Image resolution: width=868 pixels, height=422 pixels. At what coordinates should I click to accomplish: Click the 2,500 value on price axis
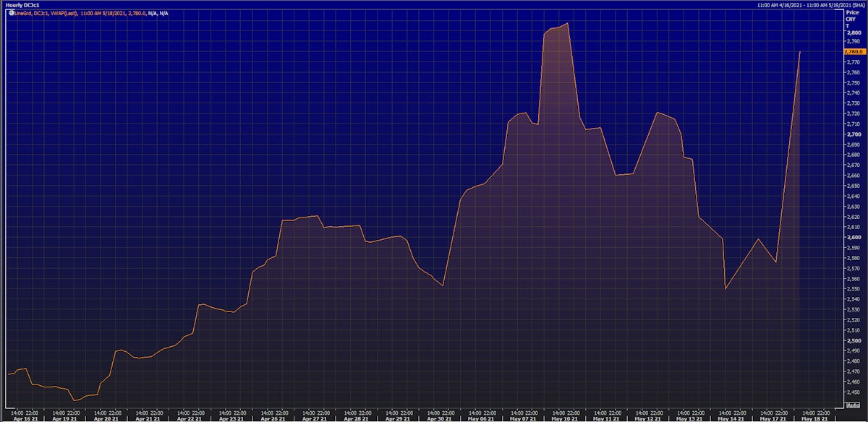click(x=853, y=341)
